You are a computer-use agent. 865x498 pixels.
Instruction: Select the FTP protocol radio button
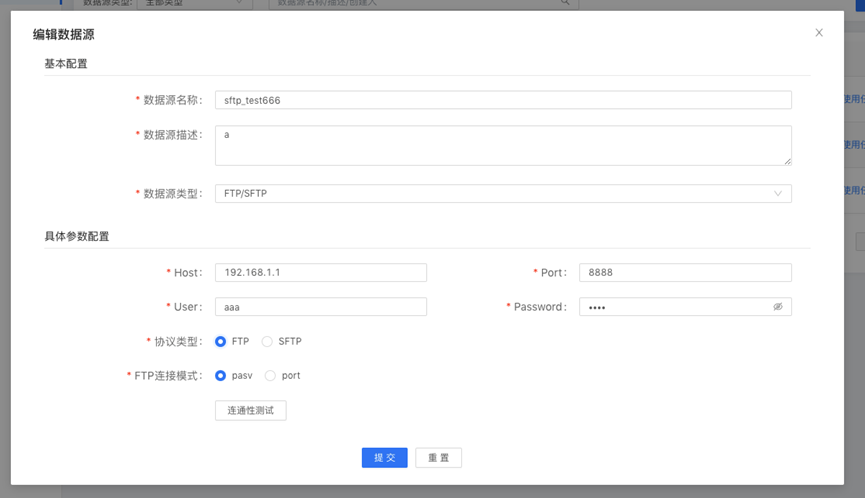(x=221, y=341)
